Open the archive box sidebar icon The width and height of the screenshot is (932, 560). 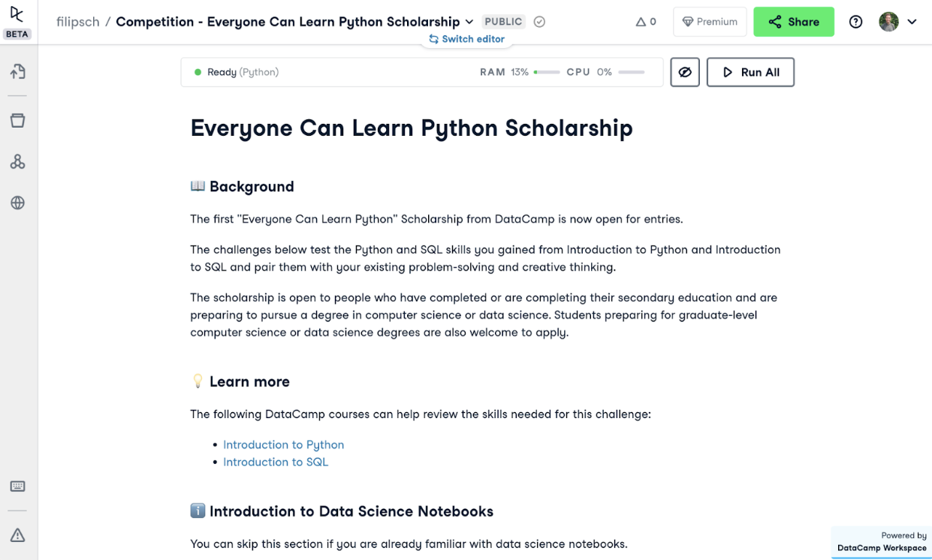pyautogui.click(x=18, y=120)
